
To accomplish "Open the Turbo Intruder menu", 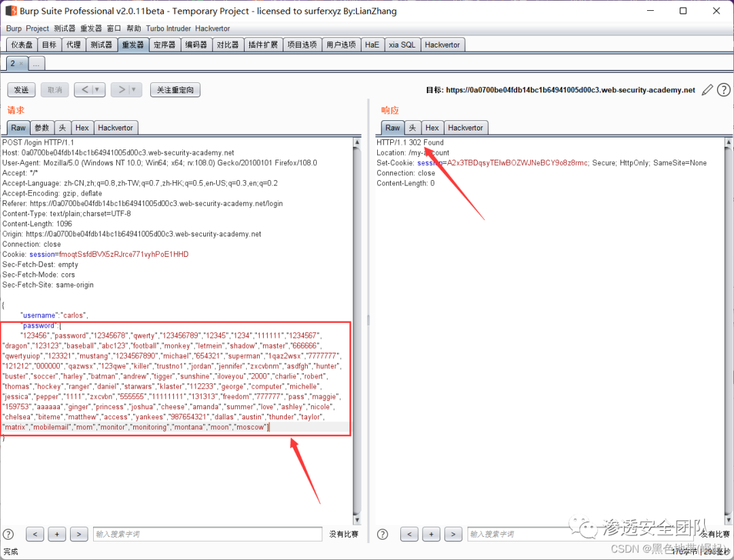I will click(169, 29).
